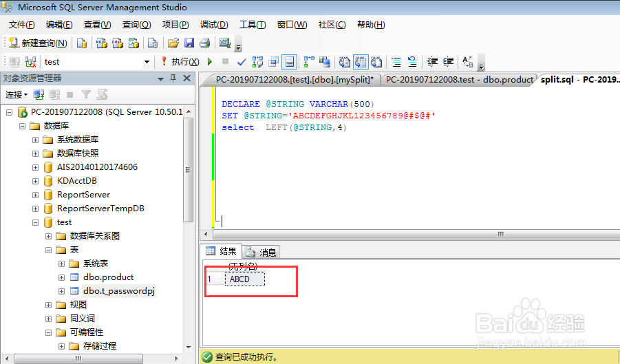This screenshot has width=620, height=364.
Task: Click the Decrease Indent icon
Action: coord(432,62)
